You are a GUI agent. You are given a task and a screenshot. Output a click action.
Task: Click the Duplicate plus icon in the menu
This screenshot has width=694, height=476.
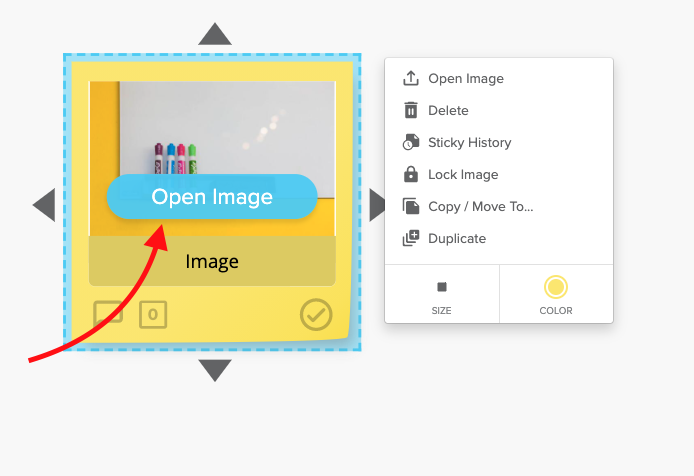coord(411,238)
